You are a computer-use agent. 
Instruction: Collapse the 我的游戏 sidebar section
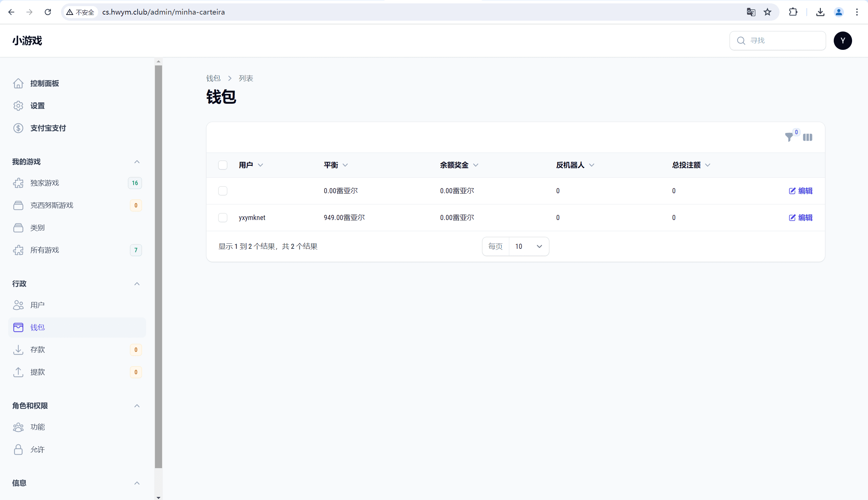[x=137, y=162]
